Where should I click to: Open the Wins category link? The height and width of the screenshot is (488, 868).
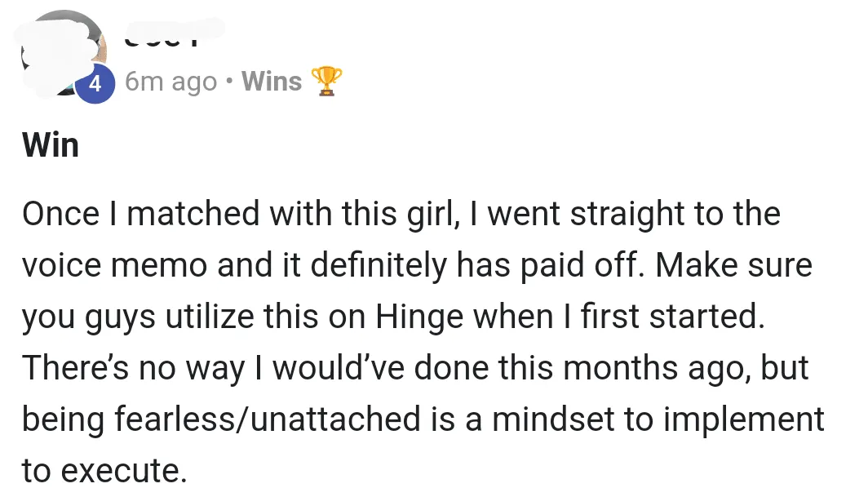272,81
